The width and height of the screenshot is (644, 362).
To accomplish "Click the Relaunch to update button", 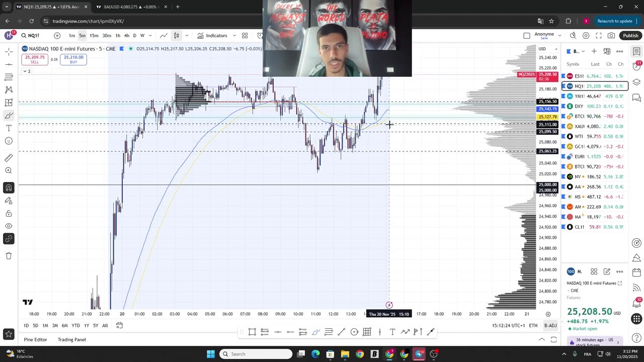I will coord(615,21).
